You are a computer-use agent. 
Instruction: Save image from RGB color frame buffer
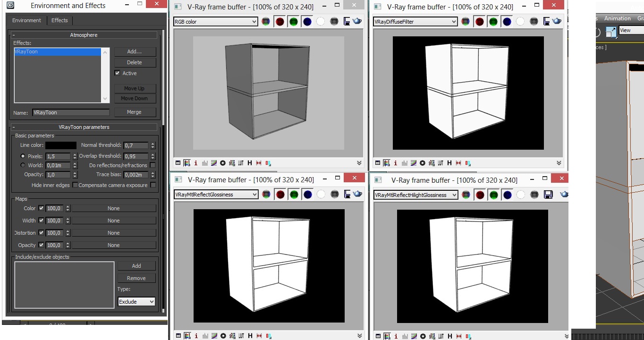click(347, 22)
